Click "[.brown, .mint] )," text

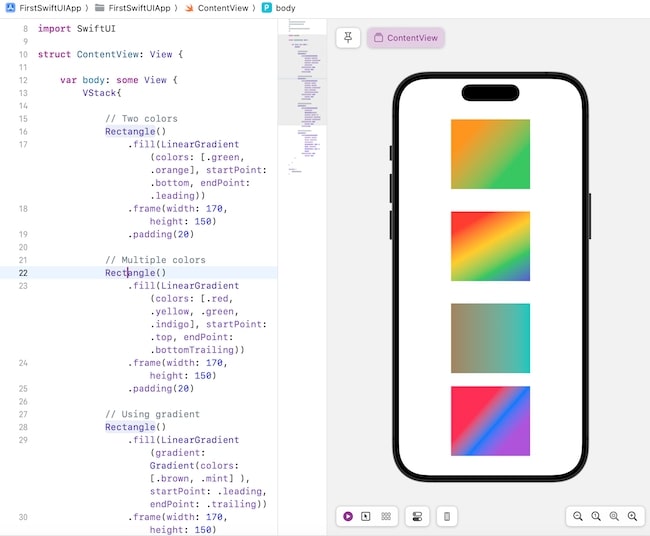[200, 478]
